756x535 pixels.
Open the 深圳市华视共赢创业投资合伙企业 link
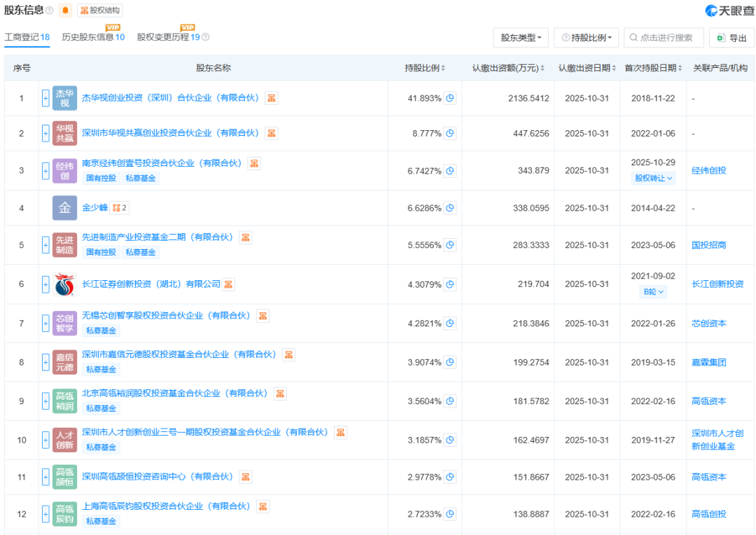[x=171, y=133]
